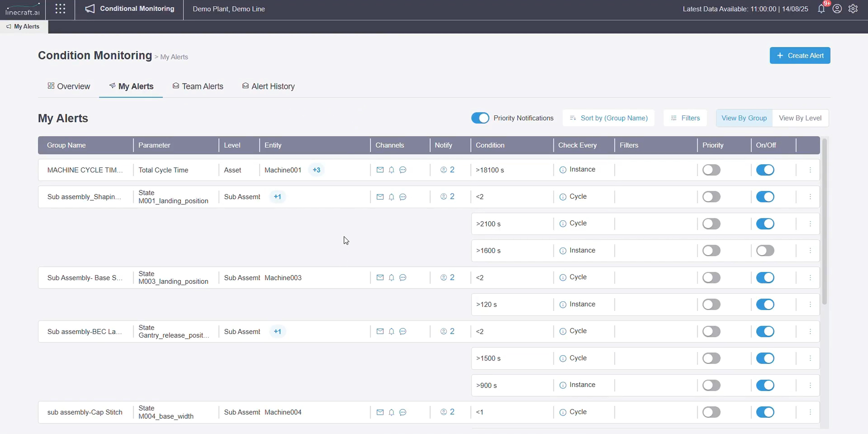Image resolution: width=868 pixels, height=434 pixels.
Task: Expand +1 entity badge in Sub assembly-BEC La row
Action: point(277,331)
